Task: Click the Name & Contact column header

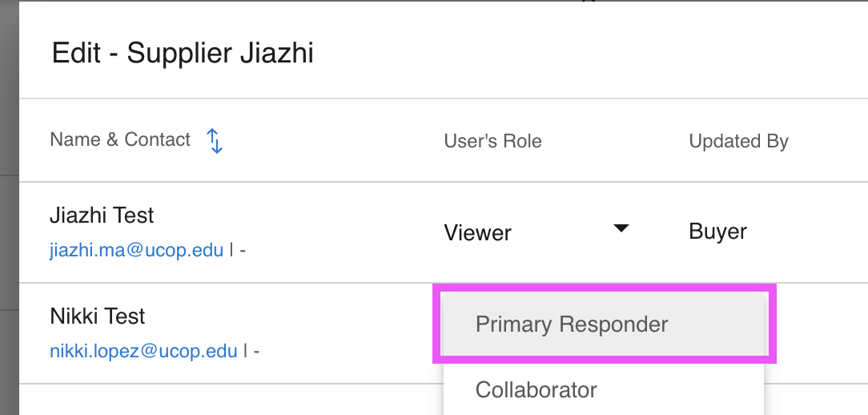Action: [x=120, y=140]
